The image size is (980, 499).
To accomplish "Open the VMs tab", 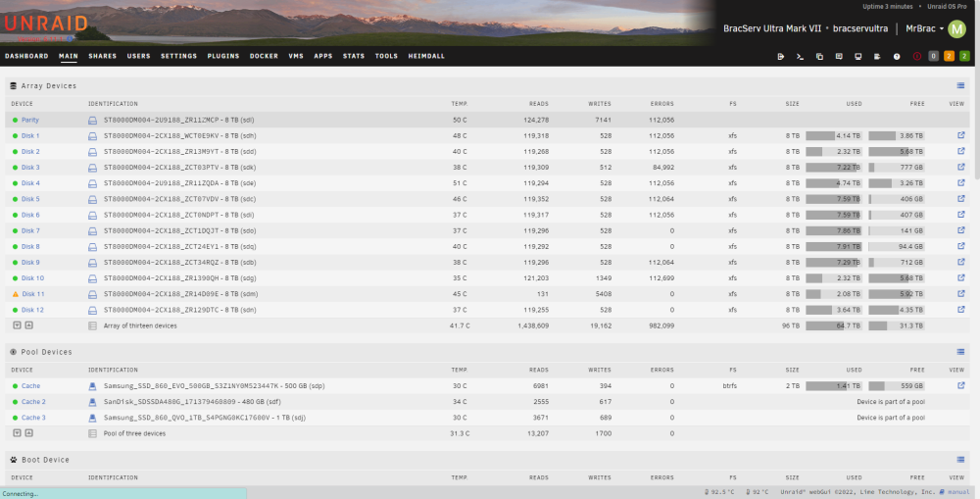I will point(296,56).
